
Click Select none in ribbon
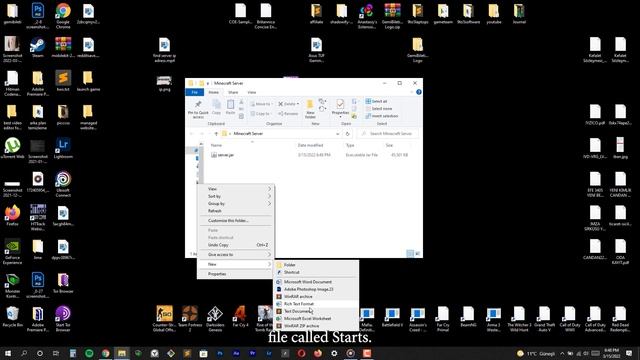pos(378,109)
